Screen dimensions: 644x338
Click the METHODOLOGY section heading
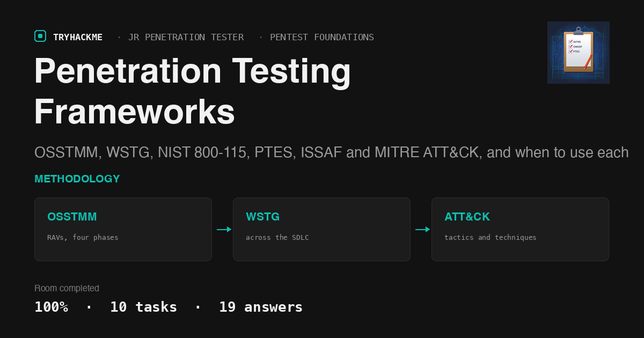pos(77,179)
